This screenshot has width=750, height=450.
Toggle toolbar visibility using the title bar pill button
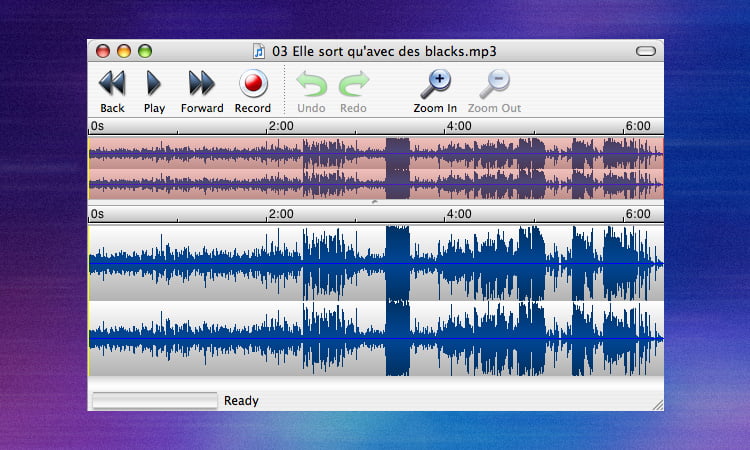[x=646, y=51]
